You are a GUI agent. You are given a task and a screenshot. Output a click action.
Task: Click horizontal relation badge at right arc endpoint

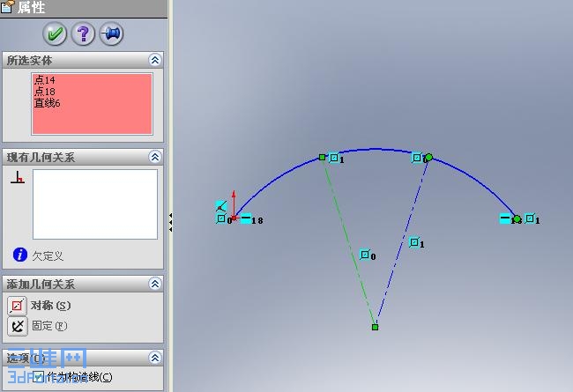coord(505,218)
